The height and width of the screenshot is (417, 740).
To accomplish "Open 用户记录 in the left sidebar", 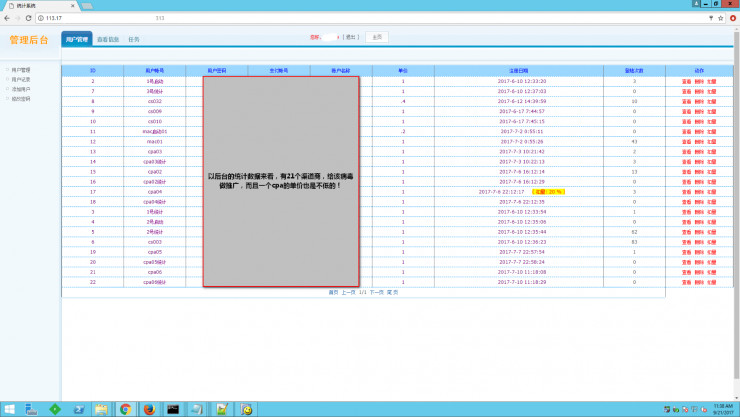I will [x=21, y=79].
